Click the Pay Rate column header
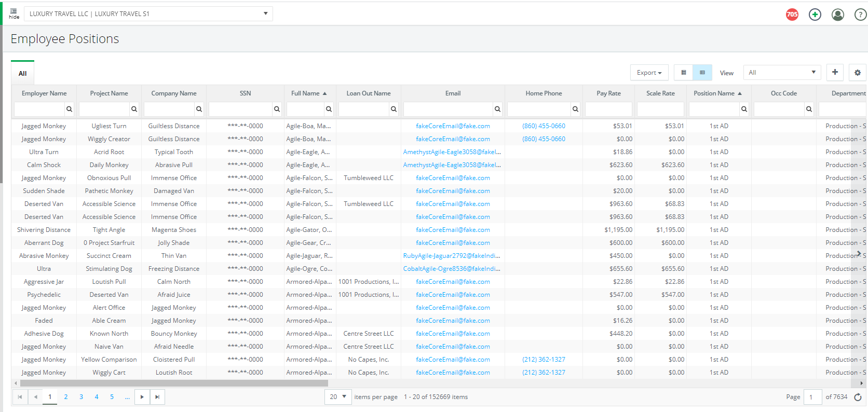 click(608, 93)
